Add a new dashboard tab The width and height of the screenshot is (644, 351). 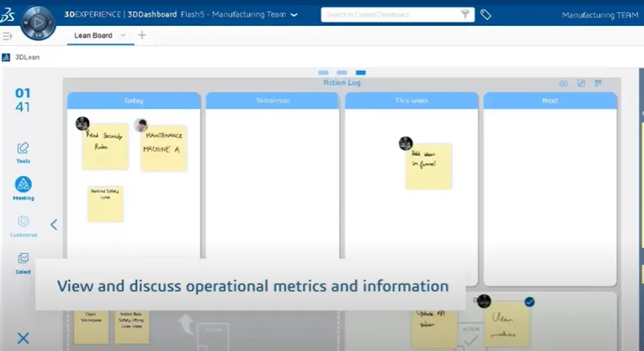pos(142,35)
